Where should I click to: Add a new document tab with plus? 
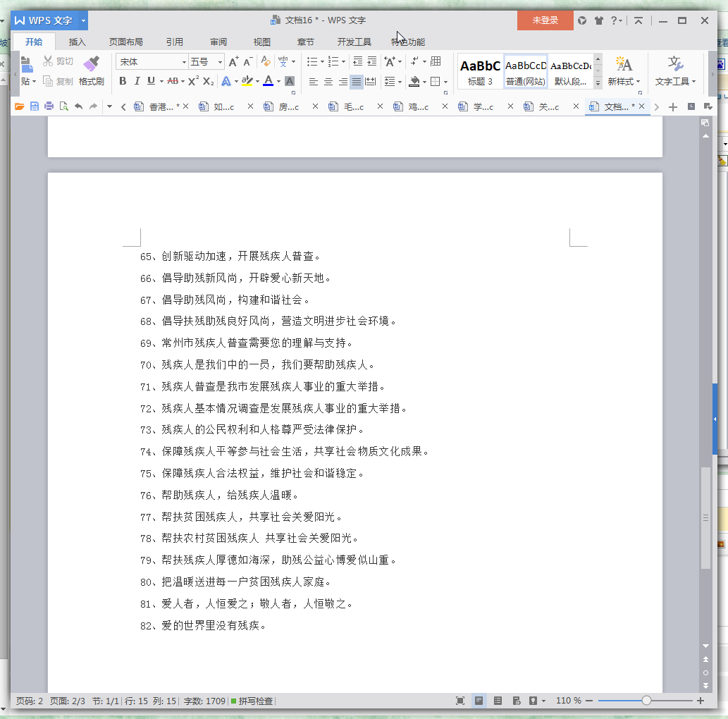tap(673, 107)
